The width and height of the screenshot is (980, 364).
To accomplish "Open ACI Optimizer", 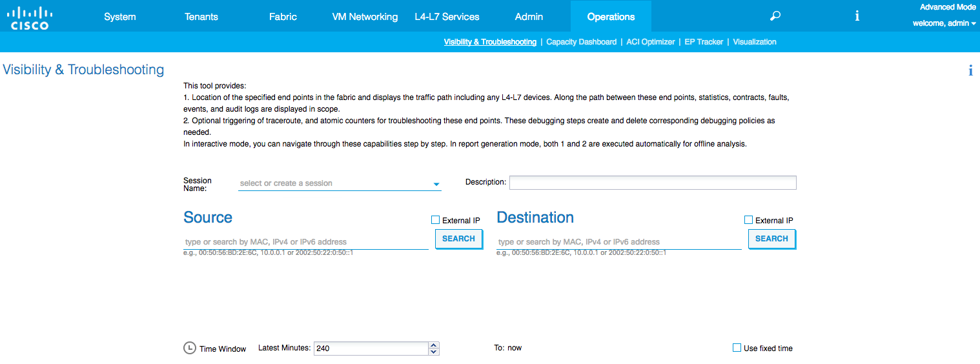I will pyautogui.click(x=651, y=42).
